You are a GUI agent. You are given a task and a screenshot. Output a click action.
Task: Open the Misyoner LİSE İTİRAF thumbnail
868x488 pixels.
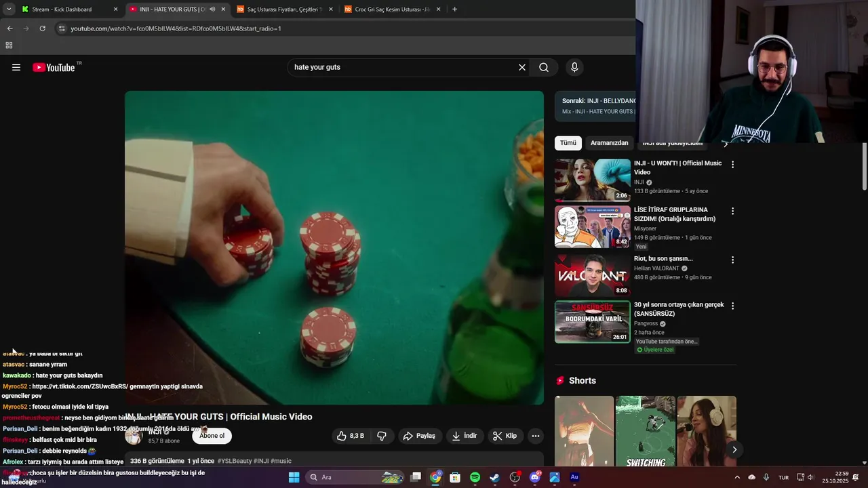(593, 227)
